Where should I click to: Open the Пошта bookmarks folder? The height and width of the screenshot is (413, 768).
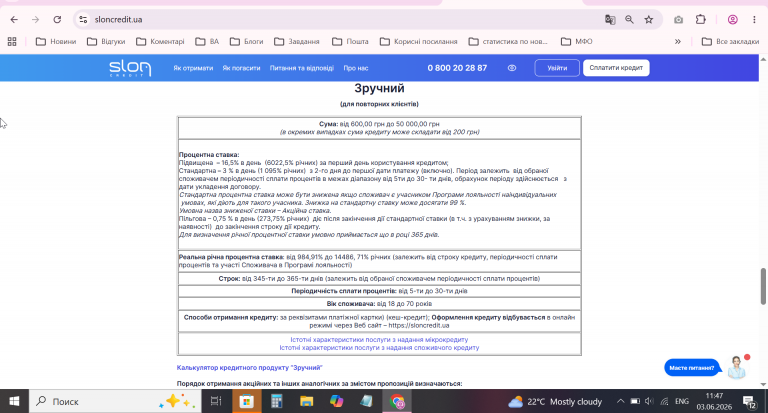350,42
